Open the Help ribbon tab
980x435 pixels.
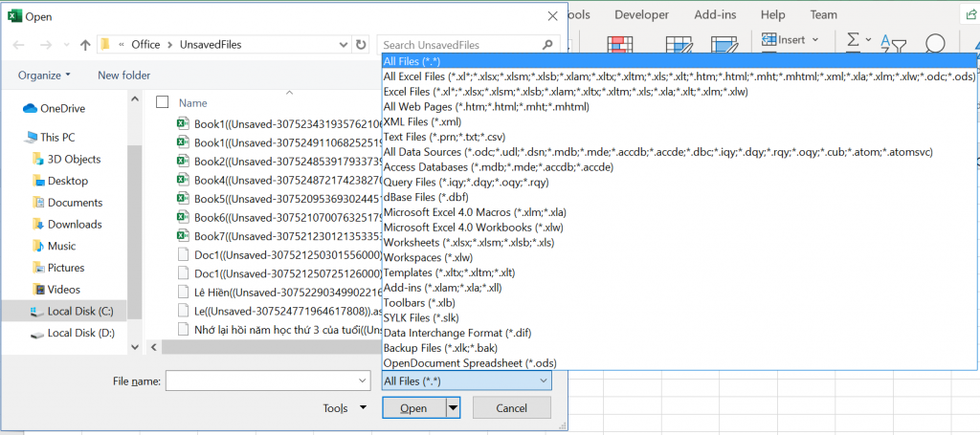click(x=773, y=14)
